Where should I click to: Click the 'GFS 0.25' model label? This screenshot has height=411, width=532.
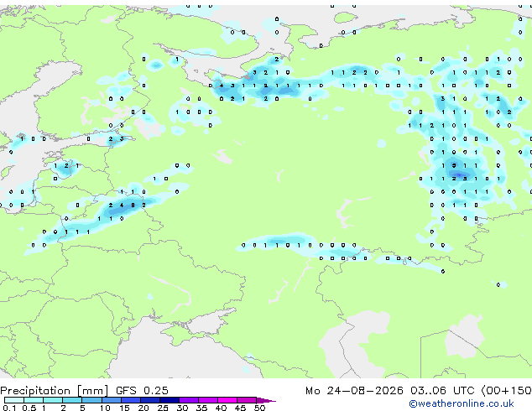[142, 391]
